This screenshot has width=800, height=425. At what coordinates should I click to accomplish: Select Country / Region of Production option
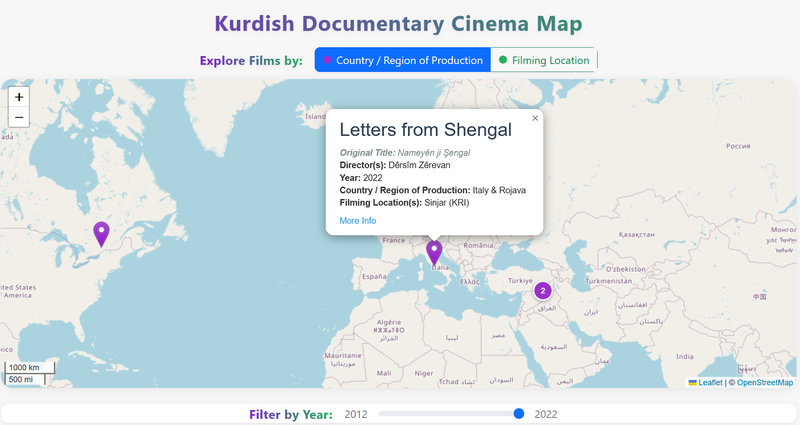[403, 60]
